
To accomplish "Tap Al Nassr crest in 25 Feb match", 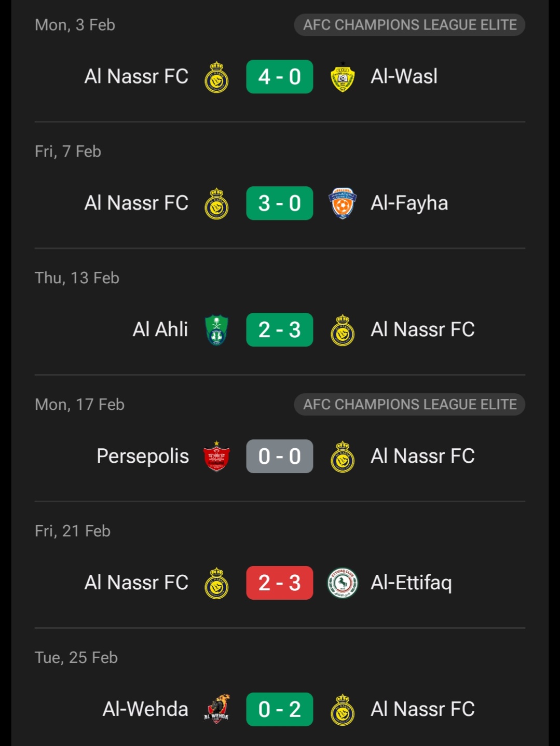I will 343,710.
